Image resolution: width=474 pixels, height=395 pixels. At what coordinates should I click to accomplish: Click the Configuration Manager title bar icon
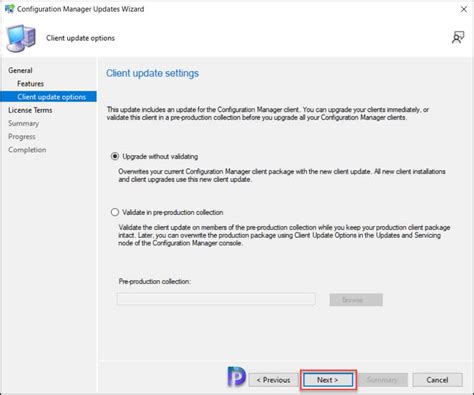9,9
